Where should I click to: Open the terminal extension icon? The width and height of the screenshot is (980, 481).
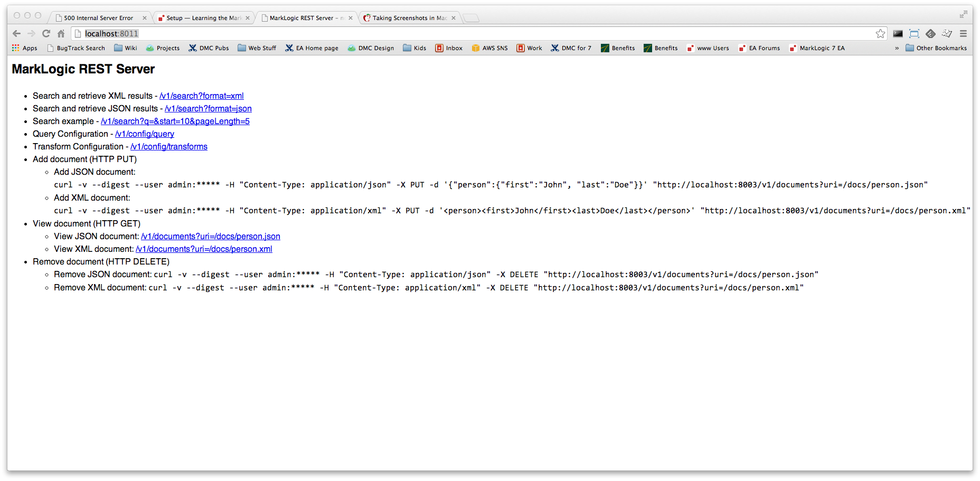pos(898,34)
